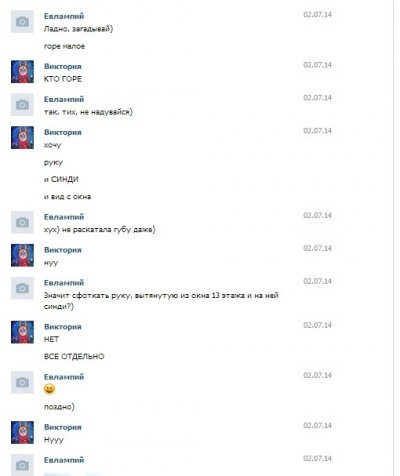The image size is (400, 476).
Task: Click Евлампий name above 'так, тих, не надувайся)'
Action: (64, 99)
